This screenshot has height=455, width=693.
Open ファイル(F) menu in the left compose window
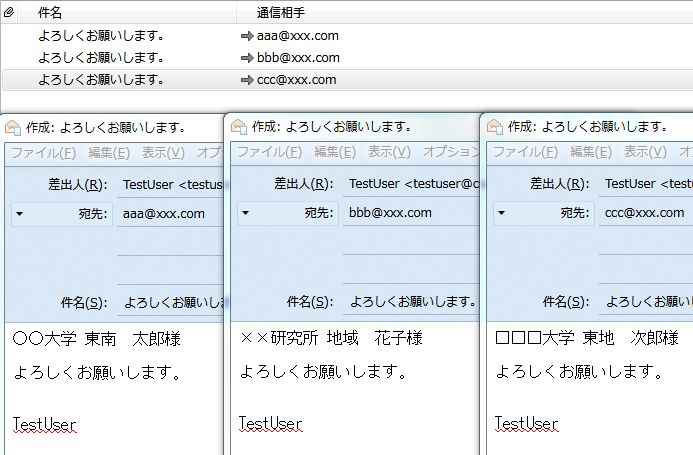pyautogui.click(x=43, y=153)
